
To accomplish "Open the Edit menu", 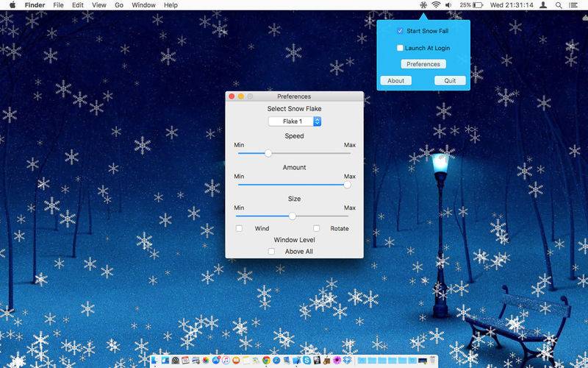I will click(x=78, y=5).
